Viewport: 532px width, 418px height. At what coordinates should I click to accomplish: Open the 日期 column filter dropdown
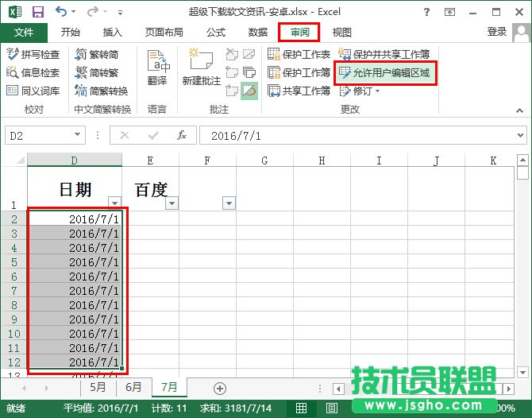(x=114, y=203)
